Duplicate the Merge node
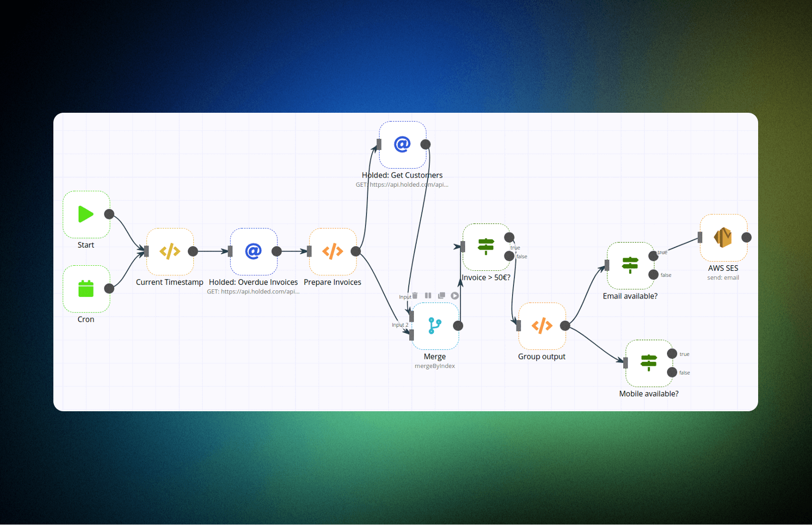This screenshot has height=525, width=812. click(x=441, y=295)
